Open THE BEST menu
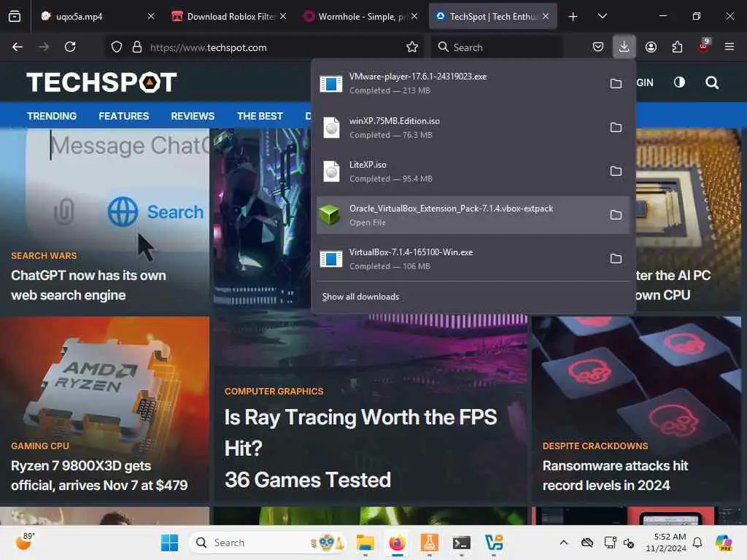 pos(260,116)
